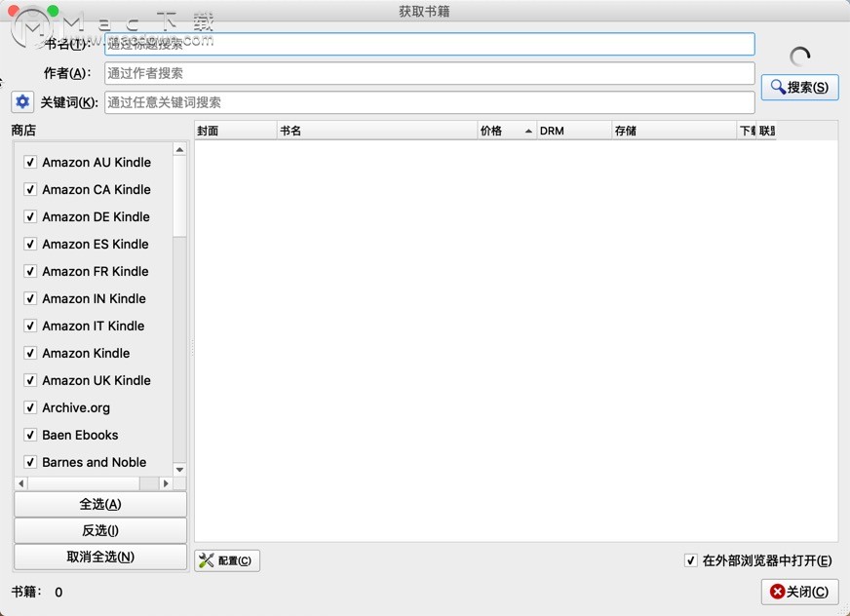Focus the 作者 author search field

[x=429, y=73]
